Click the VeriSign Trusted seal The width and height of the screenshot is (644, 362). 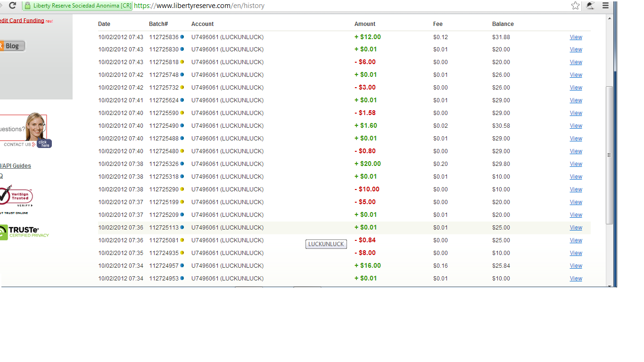click(16, 197)
